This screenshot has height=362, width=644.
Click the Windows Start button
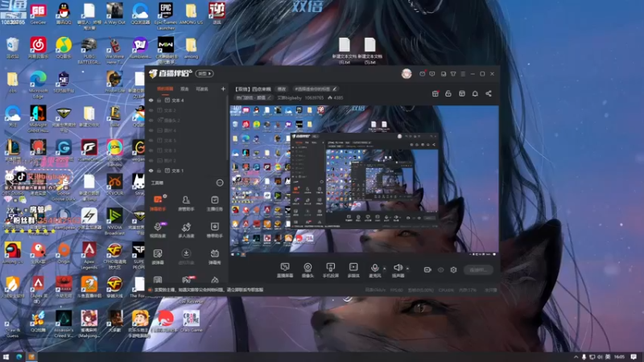point(6,357)
